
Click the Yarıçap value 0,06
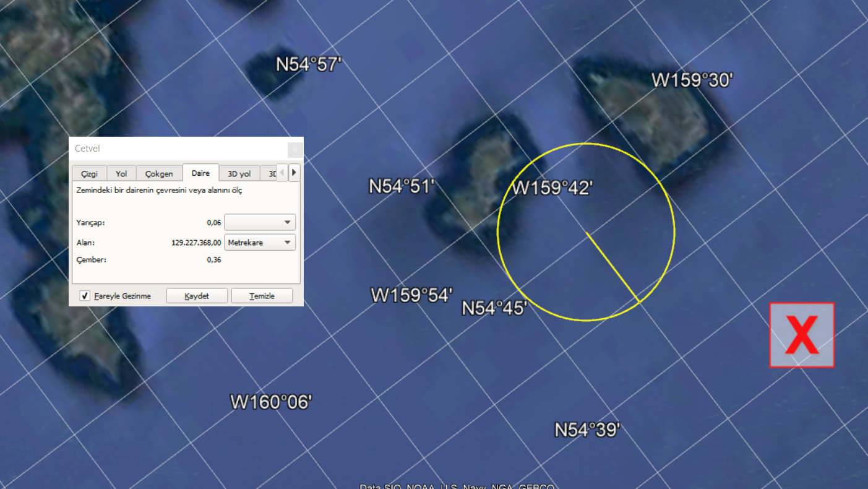(x=214, y=222)
